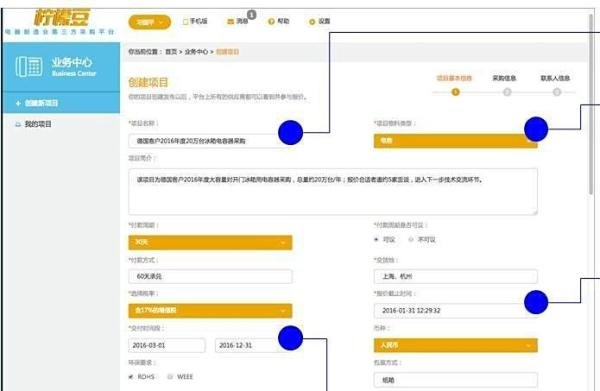The height and width of the screenshot is (391, 600).
Task: Toggle the ROHS checkbox
Action: (x=131, y=377)
